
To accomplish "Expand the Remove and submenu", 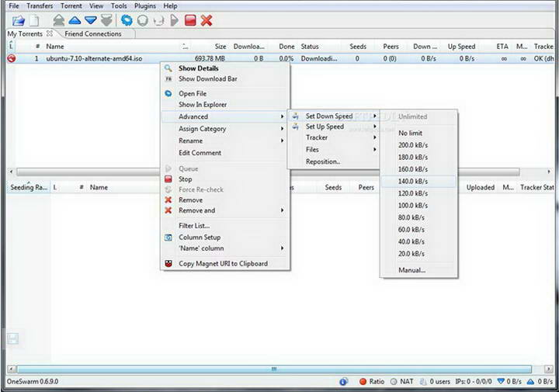I will (x=226, y=210).
